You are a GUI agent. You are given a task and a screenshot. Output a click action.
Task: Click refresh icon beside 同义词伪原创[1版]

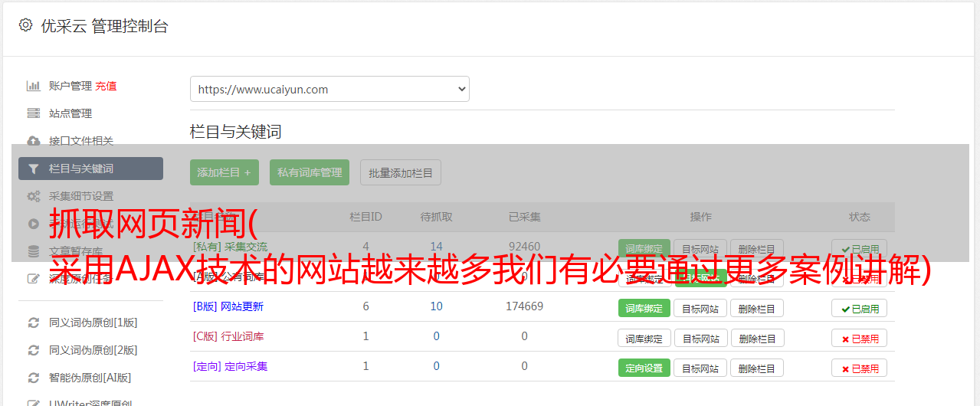click(34, 323)
